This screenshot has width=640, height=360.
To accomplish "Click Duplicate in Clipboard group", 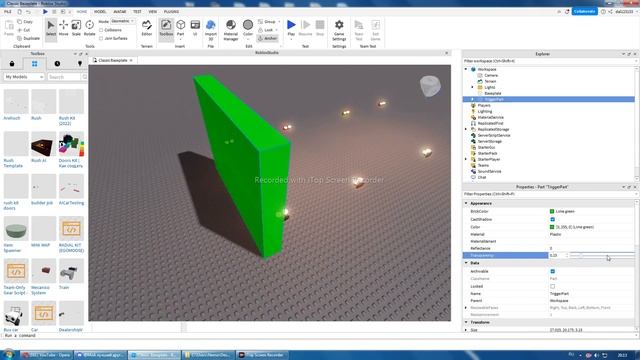I will (x=29, y=38).
